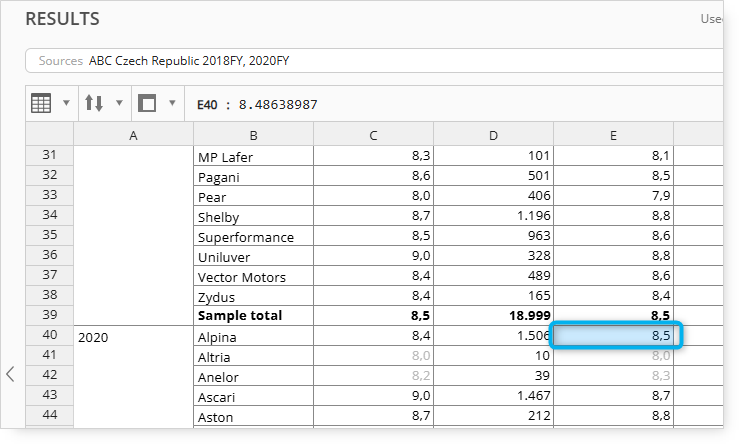Select column B header

click(x=254, y=136)
